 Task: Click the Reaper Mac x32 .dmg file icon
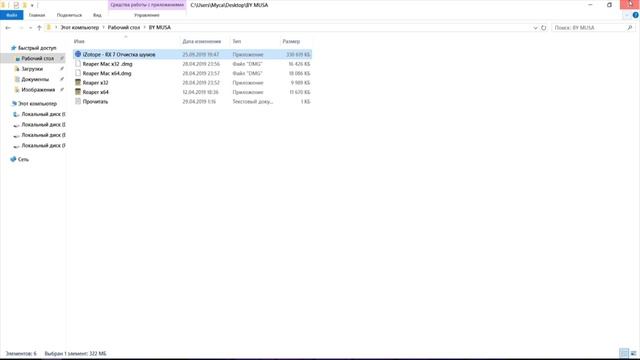tap(78, 64)
